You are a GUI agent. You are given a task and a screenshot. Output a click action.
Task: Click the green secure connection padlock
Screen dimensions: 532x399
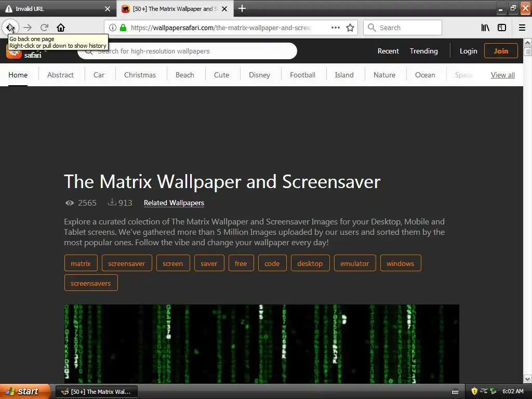[x=123, y=28]
